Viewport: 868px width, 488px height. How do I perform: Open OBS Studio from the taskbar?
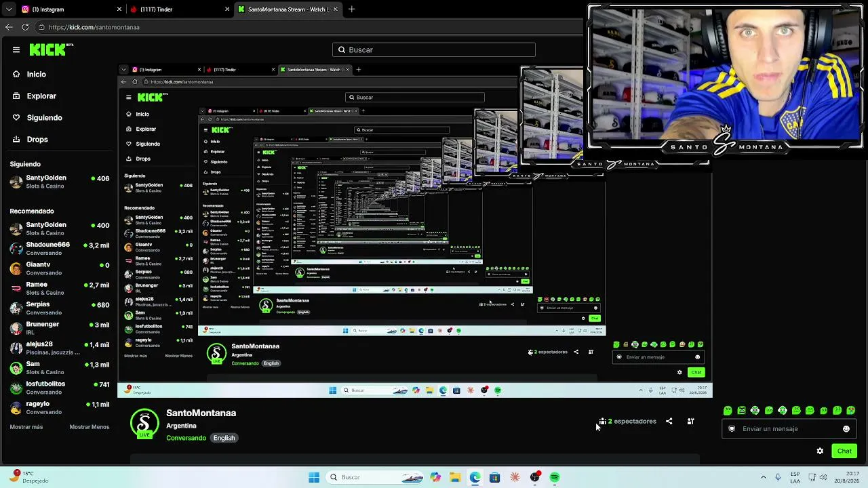pos(535,478)
